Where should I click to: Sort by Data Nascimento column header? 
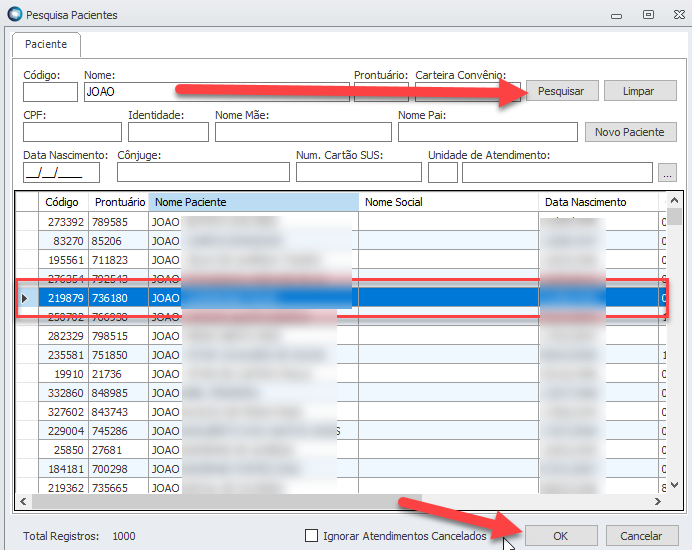(x=598, y=202)
